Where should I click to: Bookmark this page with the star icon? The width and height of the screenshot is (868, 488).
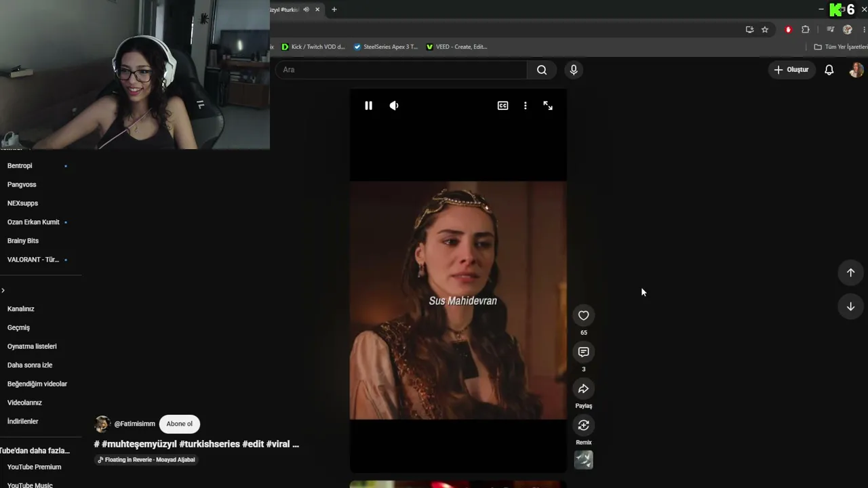(765, 30)
